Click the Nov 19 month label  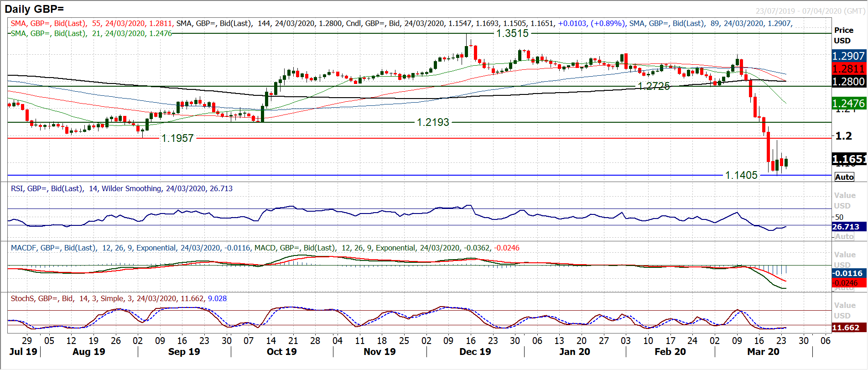[379, 352]
